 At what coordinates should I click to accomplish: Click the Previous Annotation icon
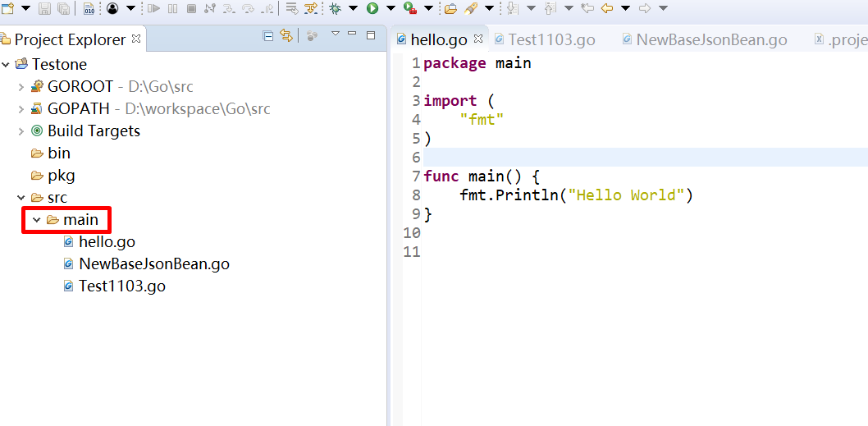[550, 8]
